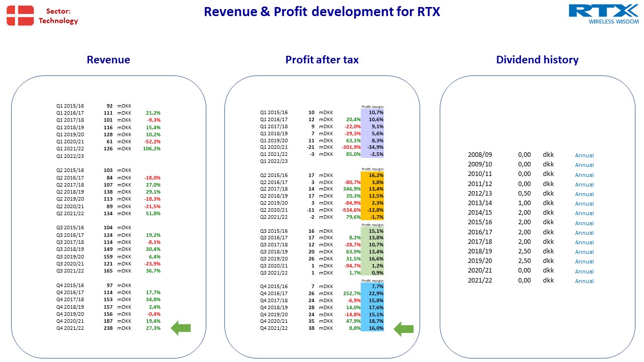Select revenue value 238 for Q4 2021/22
644x362 pixels.
[x=108, y=328]
